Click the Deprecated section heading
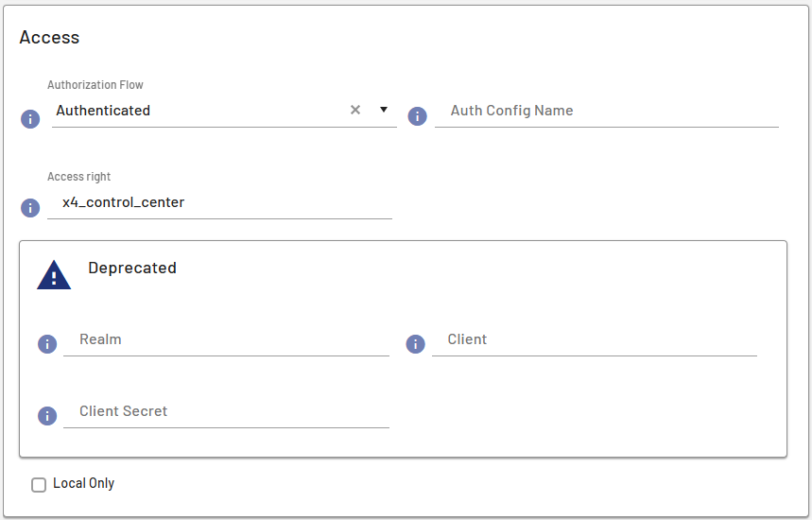Screen dimensions: 812x520 (132, 269)
